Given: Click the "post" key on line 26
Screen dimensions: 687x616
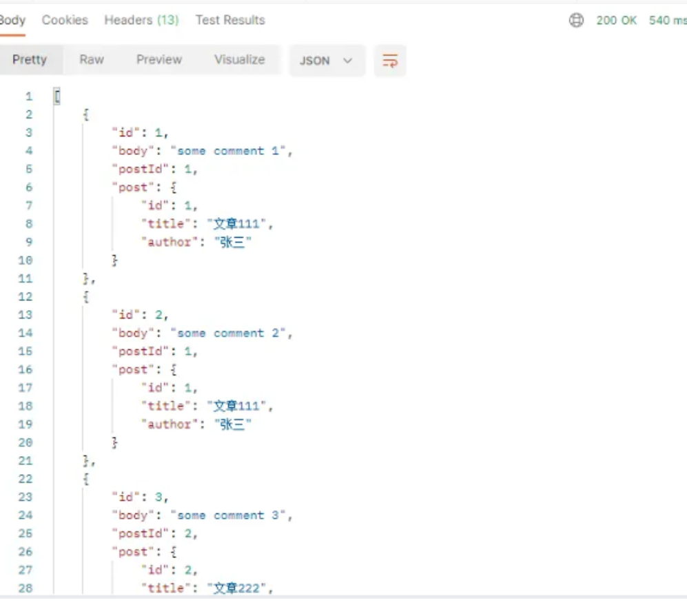Looking at the screenshot, I should pyautogui.click(x=133, y=552).
